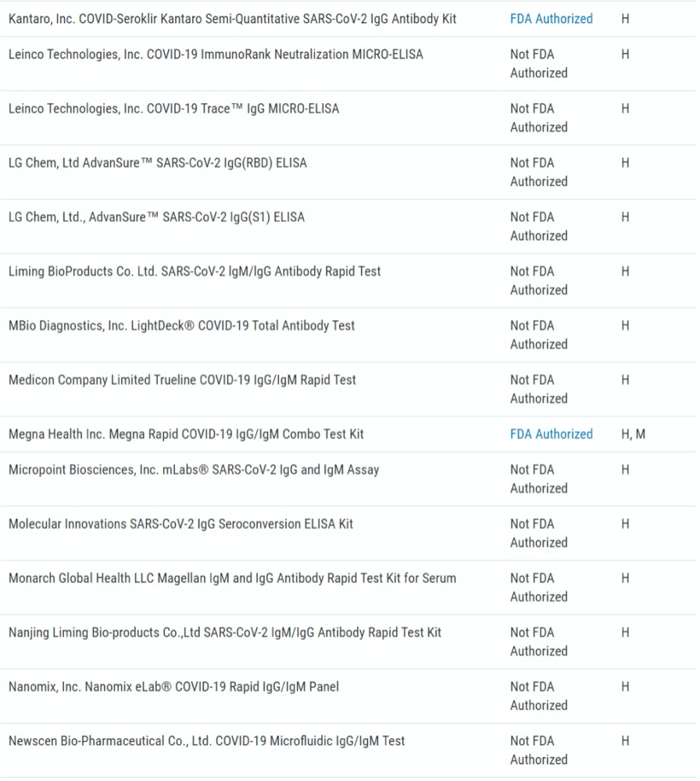
Task: Click the LG Chem AdvanSure IgG(S1) ELISA name
Action: pyautogui.click(x=156, y=218)
